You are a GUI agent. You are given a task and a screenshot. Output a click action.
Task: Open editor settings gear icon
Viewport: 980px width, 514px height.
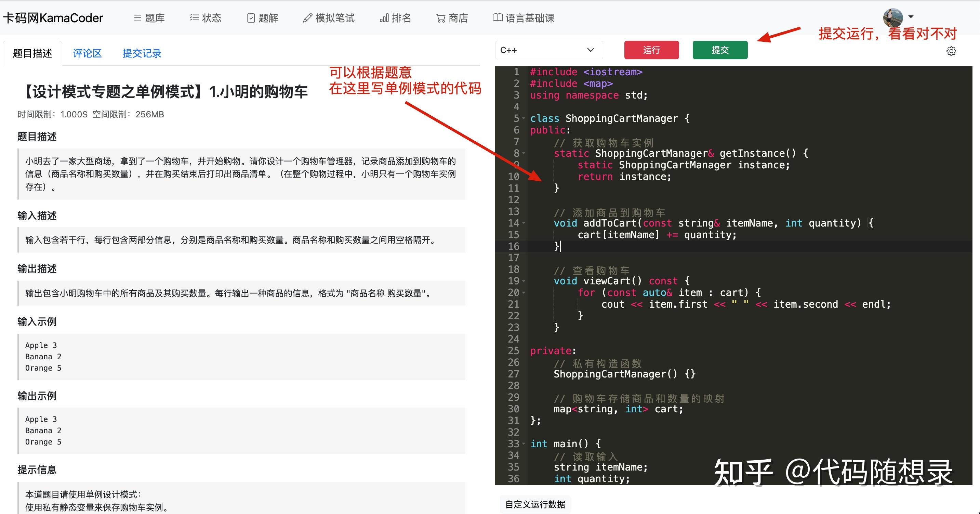951,51
